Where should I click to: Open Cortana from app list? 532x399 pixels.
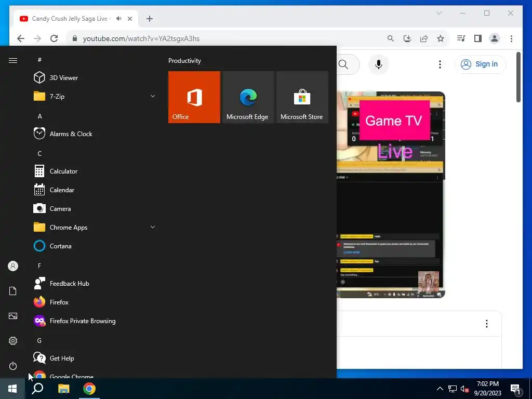95,246
